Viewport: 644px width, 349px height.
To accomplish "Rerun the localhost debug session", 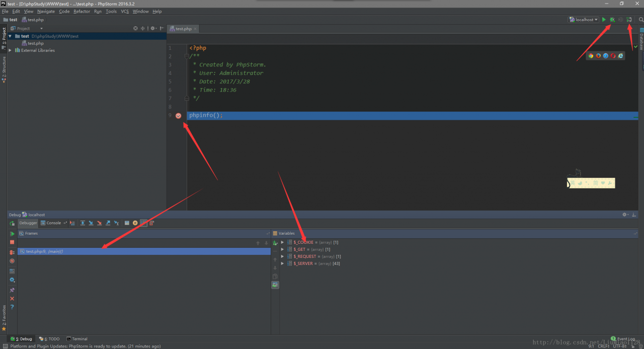I will (12, 223).
